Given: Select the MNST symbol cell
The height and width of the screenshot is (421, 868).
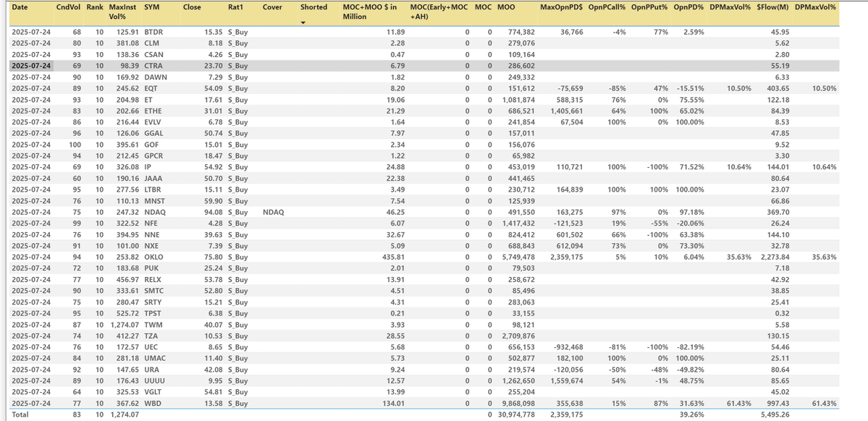Looking at the screenshot, I should click(154, 201).
